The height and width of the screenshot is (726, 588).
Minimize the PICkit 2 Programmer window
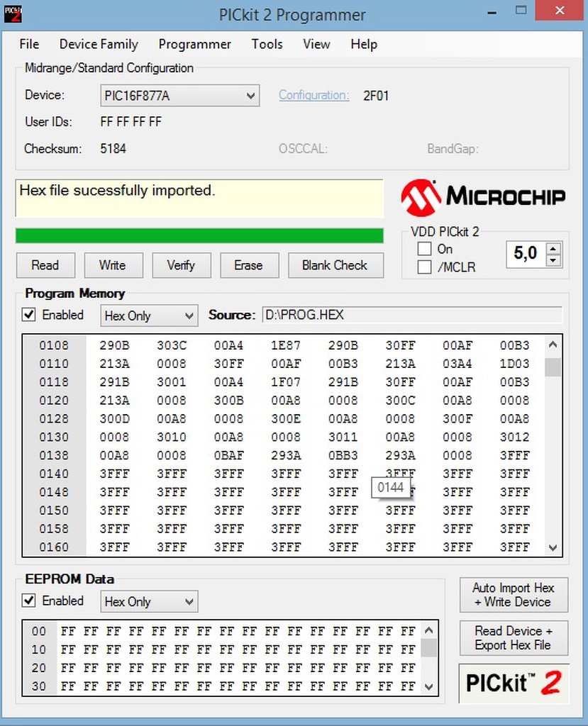(492, 11)
